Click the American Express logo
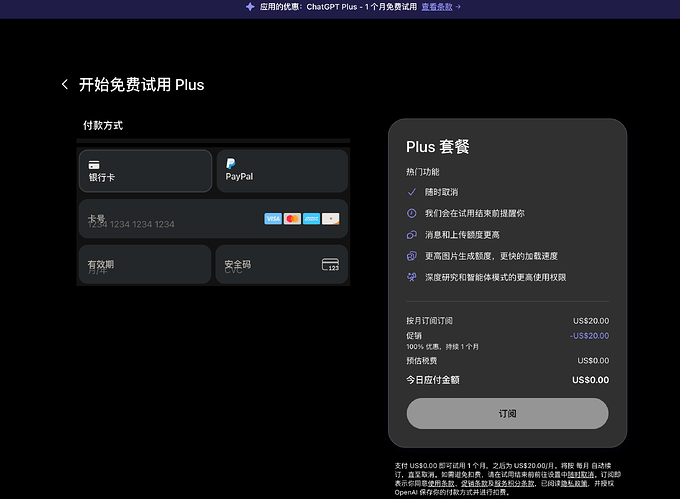This screenshot has height=499, width=680. [311, 219]
